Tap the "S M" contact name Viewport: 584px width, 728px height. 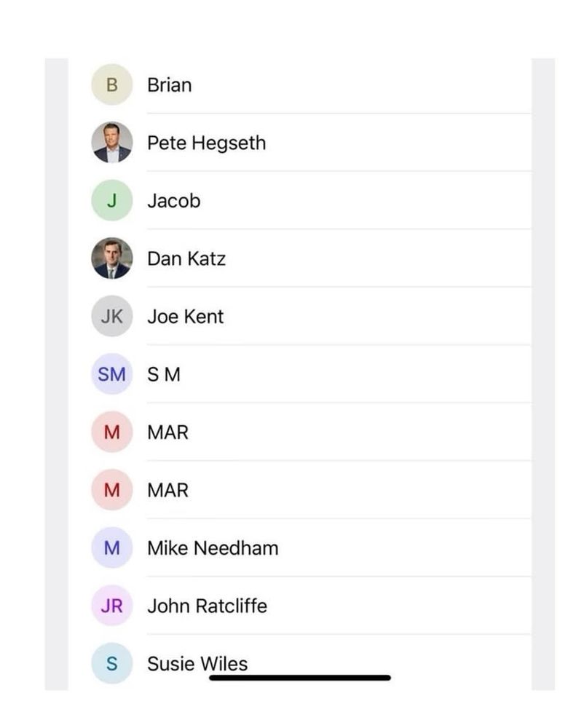(x=163, y=374)
